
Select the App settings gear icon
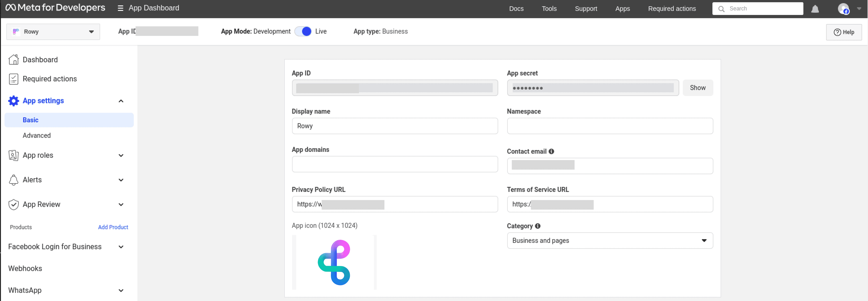pos(14,100)
